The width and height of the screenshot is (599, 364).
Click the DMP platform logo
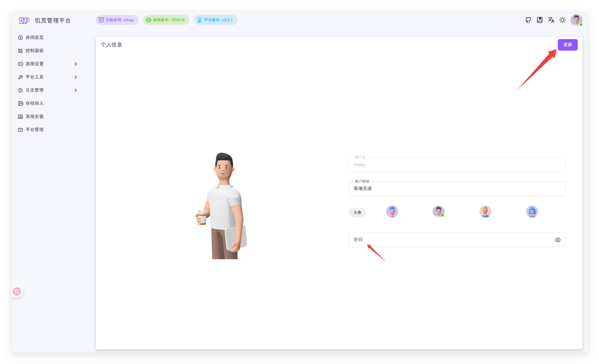coord(24,20)
